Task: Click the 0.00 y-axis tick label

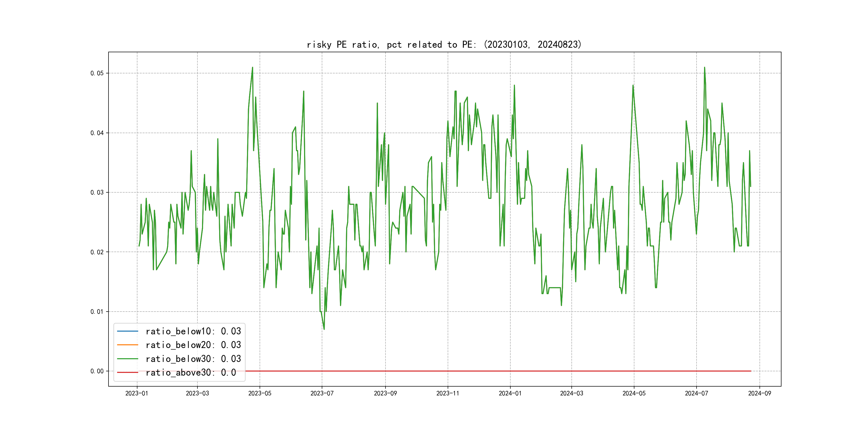Action: 97,371
